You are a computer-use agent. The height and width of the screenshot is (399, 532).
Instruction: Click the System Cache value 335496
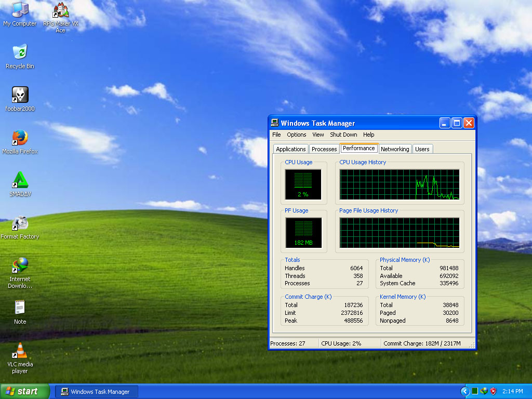[x=449, y=283]
